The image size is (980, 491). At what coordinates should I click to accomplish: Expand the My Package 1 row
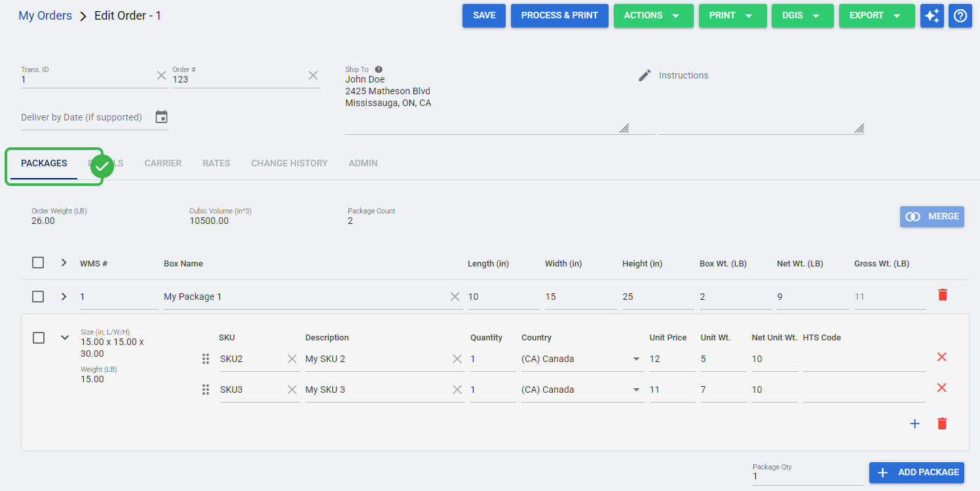click(64, 297)
